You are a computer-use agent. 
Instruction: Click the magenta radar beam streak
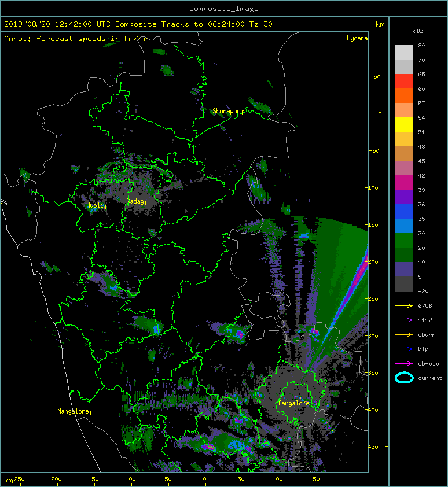(x=358, y=275)
